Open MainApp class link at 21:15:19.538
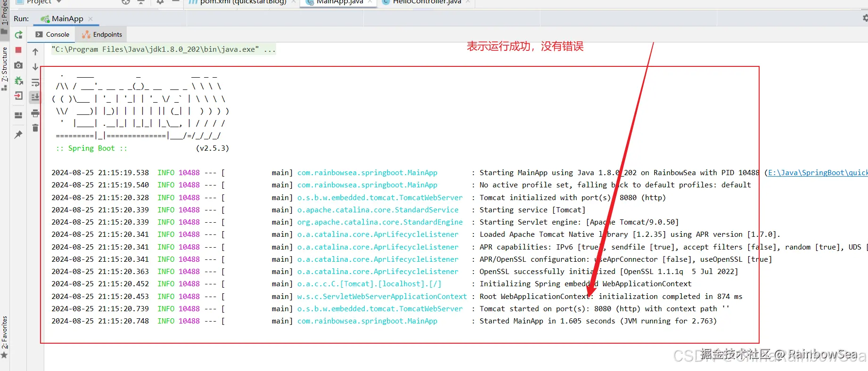Screen dimensions: 868x371 tap(367, 173)
